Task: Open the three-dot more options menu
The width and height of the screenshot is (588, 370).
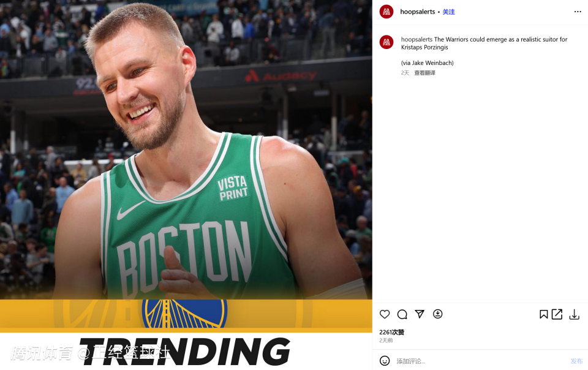Action: [578, 12]
